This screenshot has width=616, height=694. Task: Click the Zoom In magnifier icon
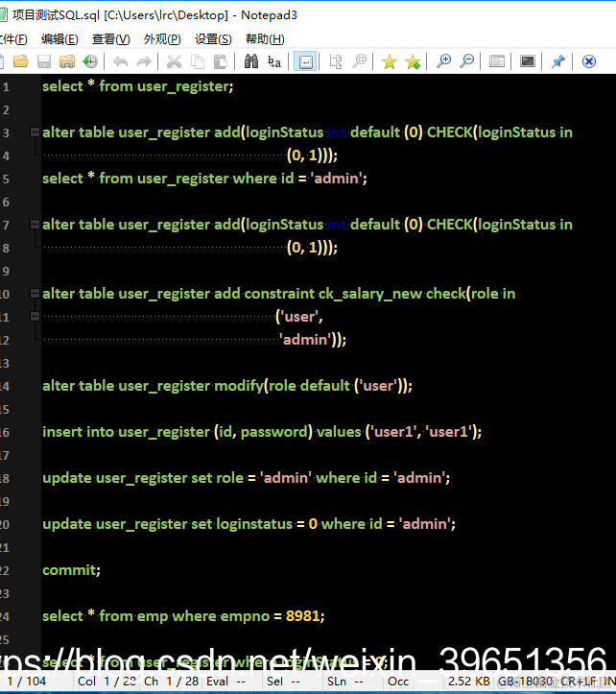[443, 61]
